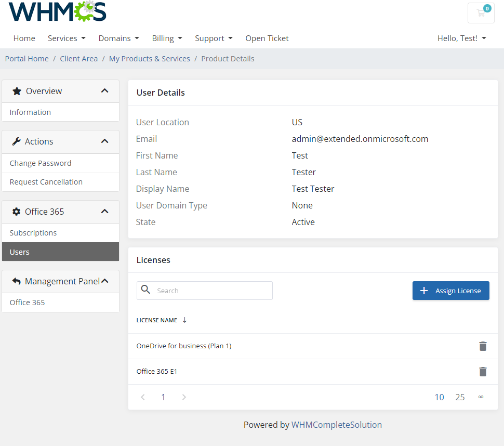Select the Users sidebar item
Image resolution: width=504 pixels, height=446 pixels.
pyautogui.click(x=60, y=252)
